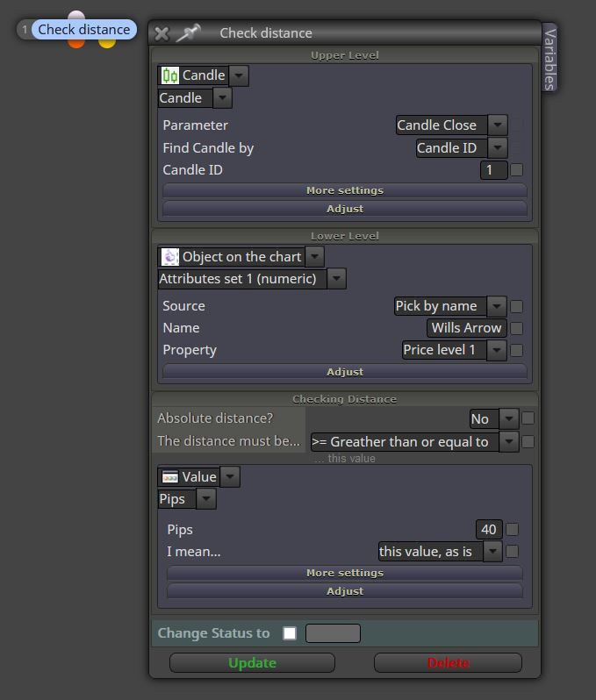Select the Check distance block node
The image size is (596, 700).
click(84, 30)
